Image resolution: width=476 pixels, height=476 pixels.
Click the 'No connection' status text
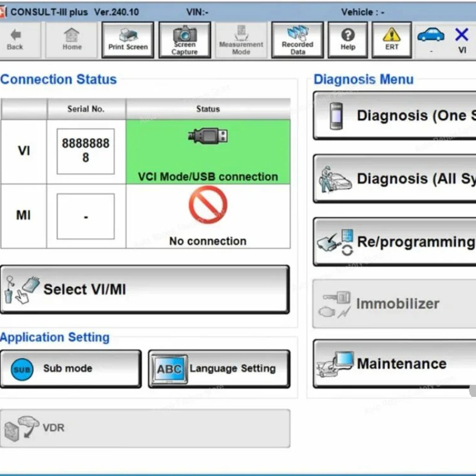[x=208, y=241]
